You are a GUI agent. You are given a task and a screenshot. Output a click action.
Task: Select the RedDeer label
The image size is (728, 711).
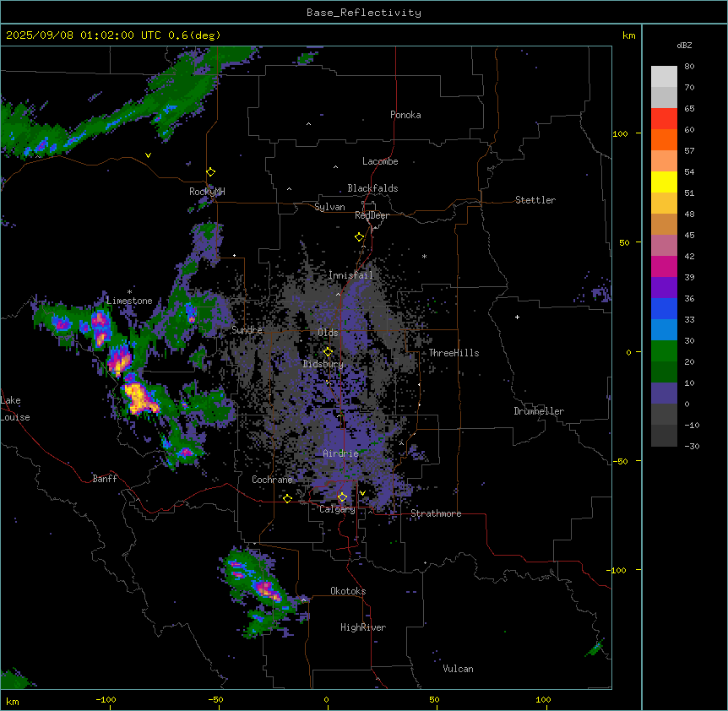tap(372, 215)
